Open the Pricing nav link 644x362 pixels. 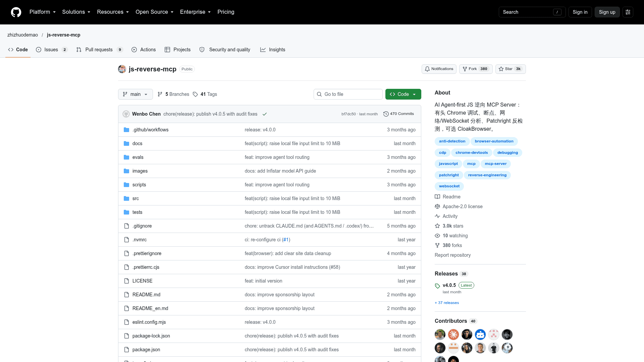[x=226, y=12]
